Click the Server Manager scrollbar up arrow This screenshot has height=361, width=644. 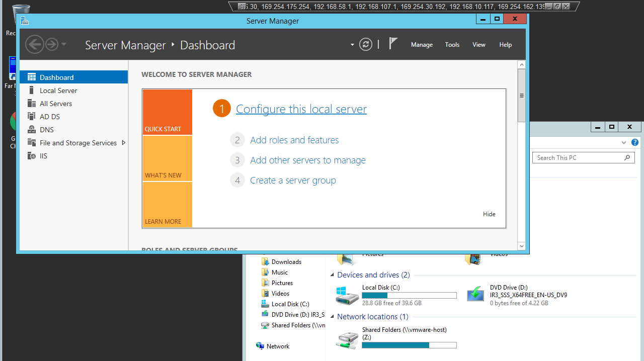(521, 65)
